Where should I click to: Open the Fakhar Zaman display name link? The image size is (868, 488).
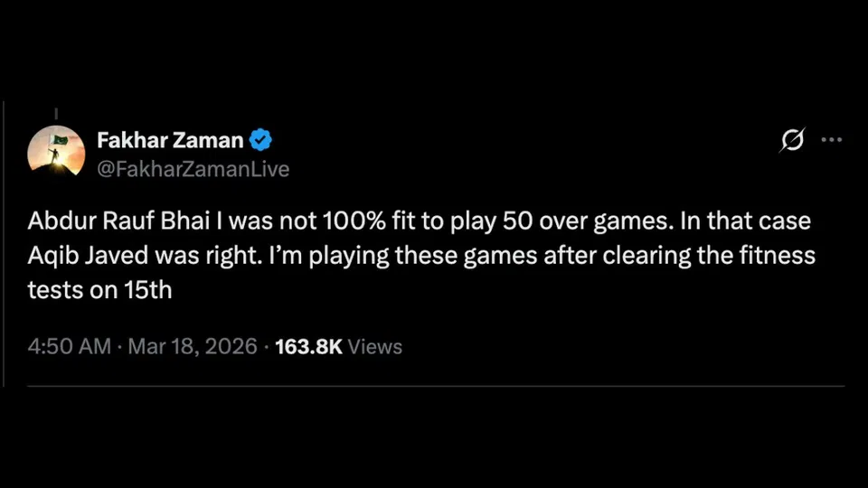[x=170, y=140]
